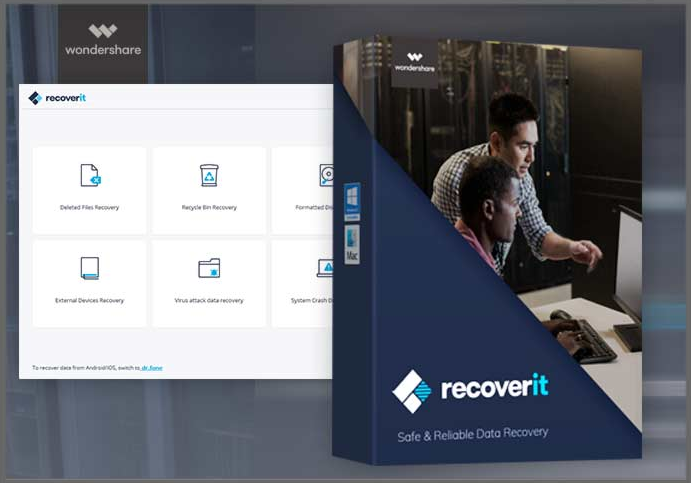Screen dimensions: 691x483
Task: Click the Wondershare logo on the product box
Action: click(x=415, y=63)
